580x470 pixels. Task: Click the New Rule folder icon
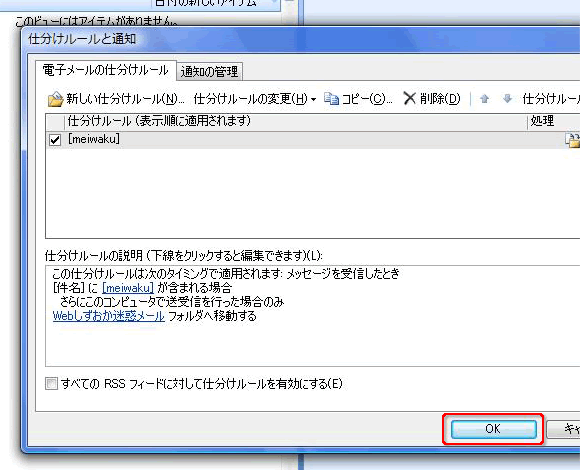[x=55, y=99]
